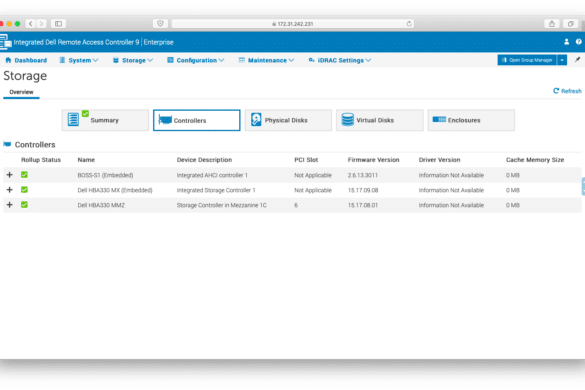Open the Maintenance dropdown menu

pyautogui.click(x=266, y=60)
